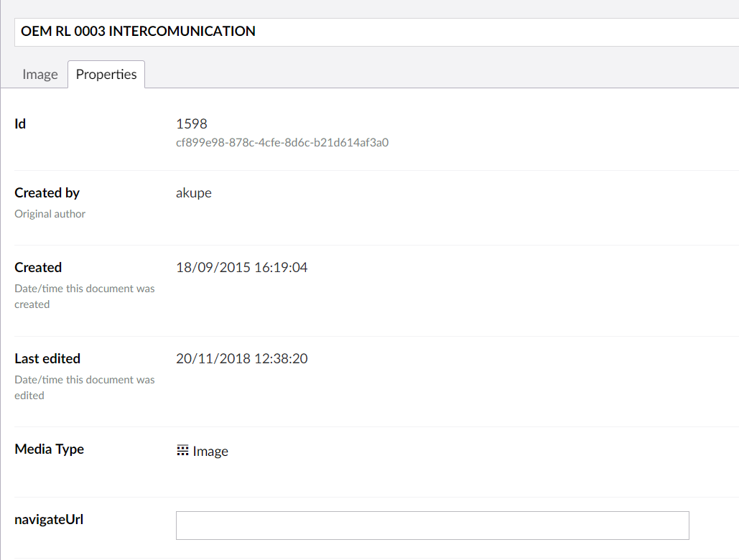Click the Media Type label
Screen dimensions: 739x560
(50, 449)
